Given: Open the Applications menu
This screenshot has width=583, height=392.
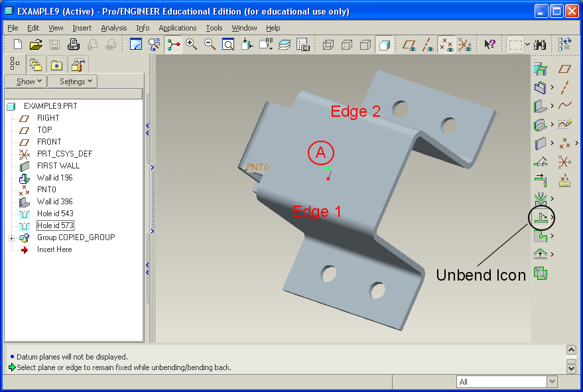Looking at the screenshot, I should coord(177,28).
